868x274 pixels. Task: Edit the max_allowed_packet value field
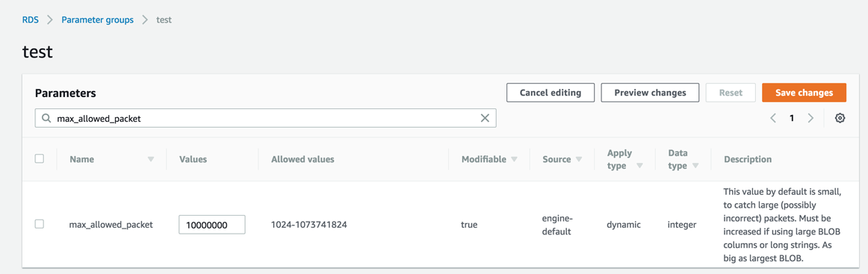pos(212,225)
